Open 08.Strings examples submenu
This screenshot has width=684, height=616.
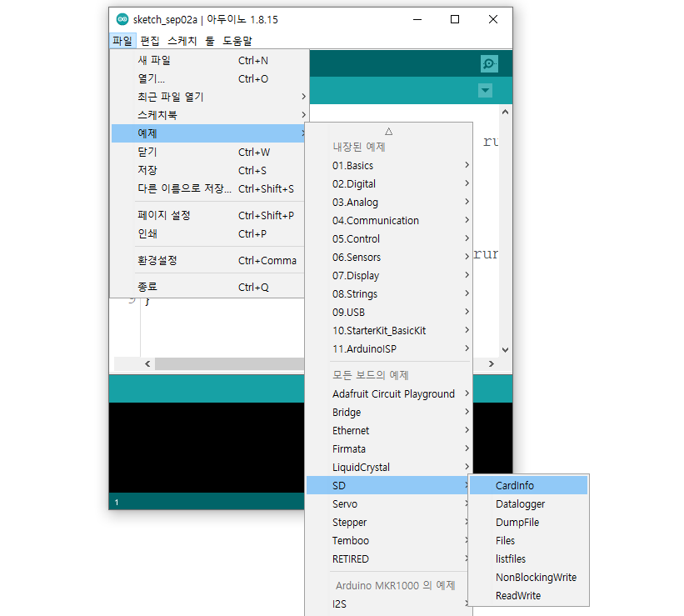tap(389, 293)
